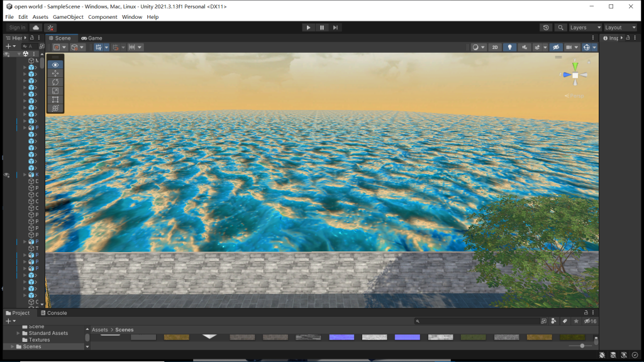Open the Layers dropdown

click(x=584, y=28)
